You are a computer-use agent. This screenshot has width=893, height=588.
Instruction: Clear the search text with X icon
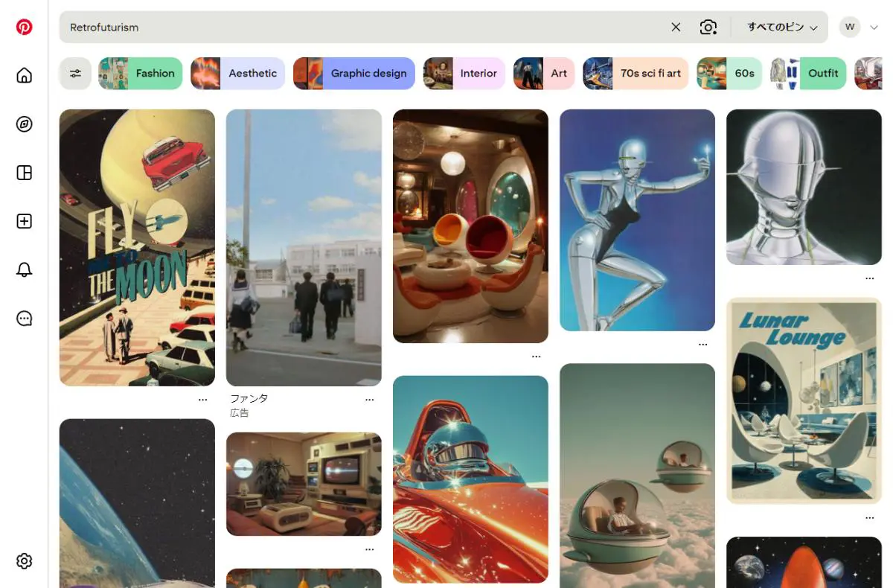(676, 28)
